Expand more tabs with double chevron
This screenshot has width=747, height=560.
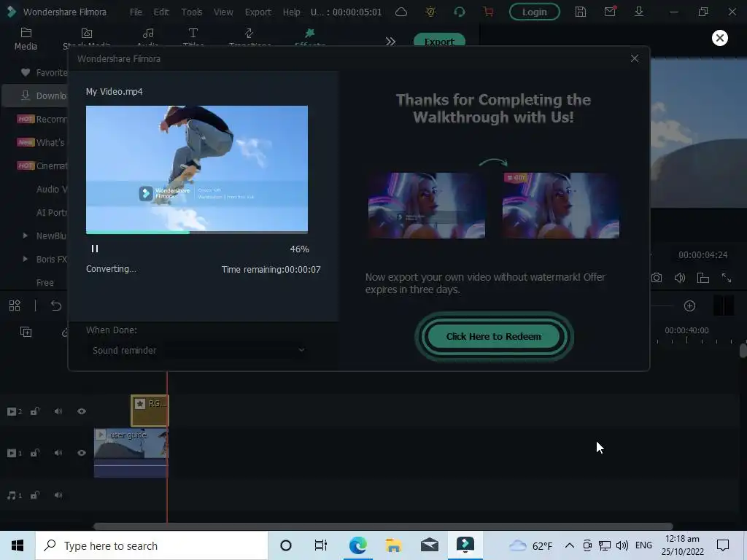(390, 42)
